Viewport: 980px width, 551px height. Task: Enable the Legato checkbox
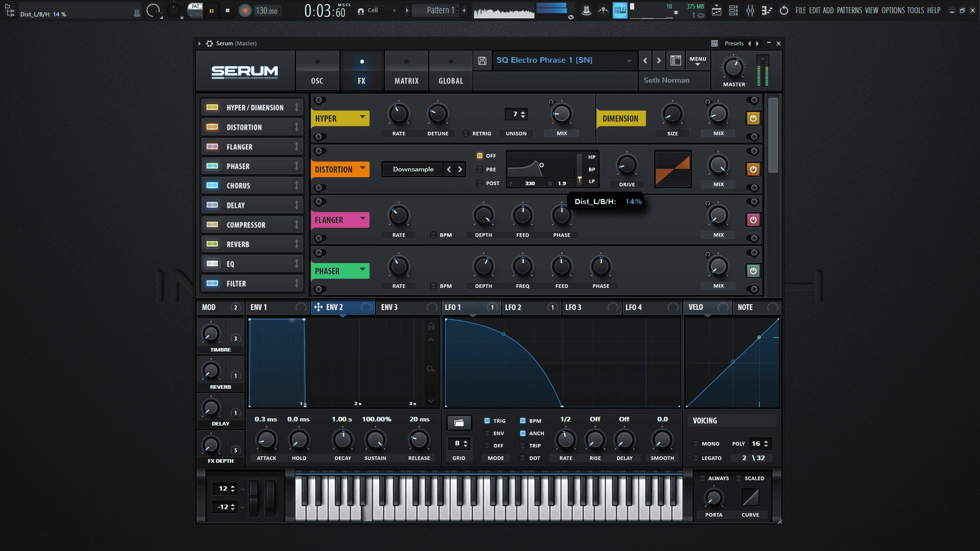point(696,458)
